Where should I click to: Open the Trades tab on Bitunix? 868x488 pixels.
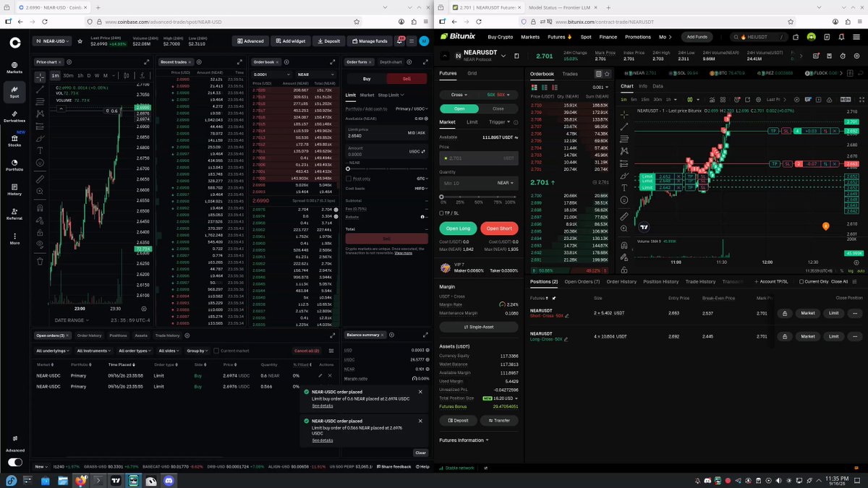(x=570, y=74)
